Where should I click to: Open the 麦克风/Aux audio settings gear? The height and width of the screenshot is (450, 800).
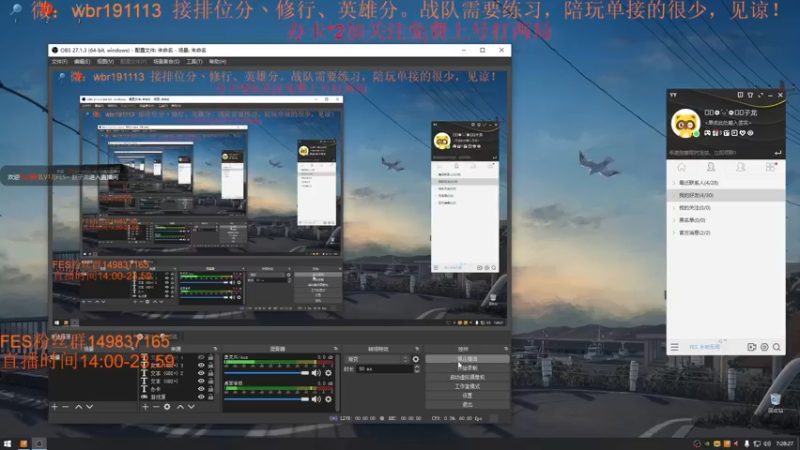pyautogui.click(x=328, y=373)
